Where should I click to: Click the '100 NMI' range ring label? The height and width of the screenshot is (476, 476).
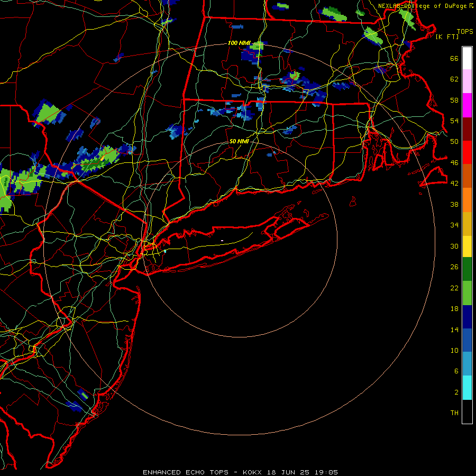pos(239,43)
